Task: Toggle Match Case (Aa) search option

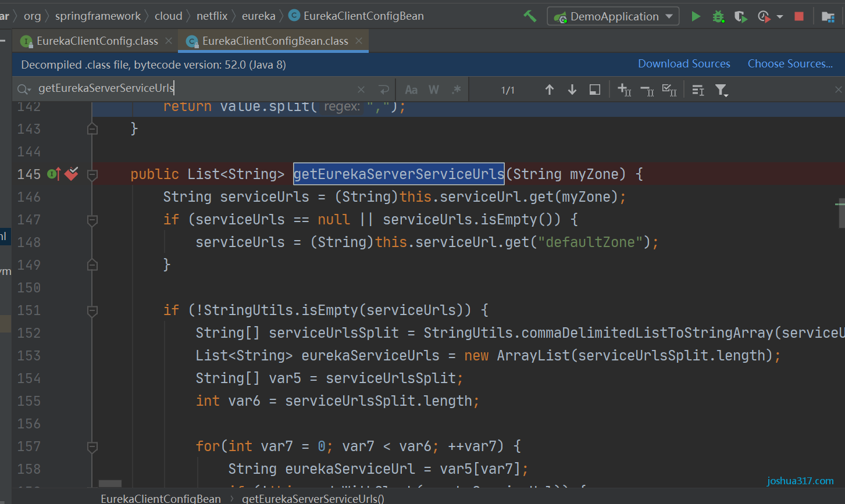Action: (x=411, y=90)
